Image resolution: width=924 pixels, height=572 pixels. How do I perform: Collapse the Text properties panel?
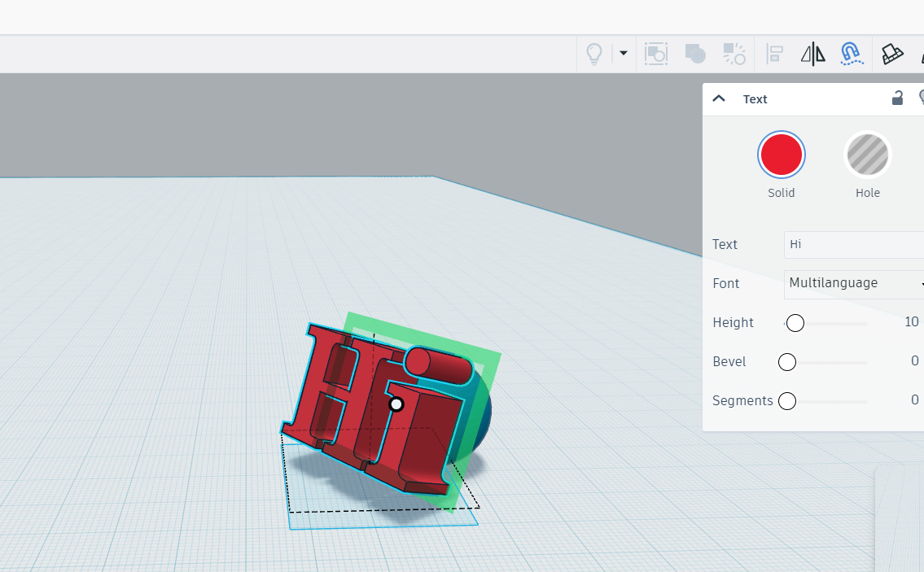(x=719, y=98)
